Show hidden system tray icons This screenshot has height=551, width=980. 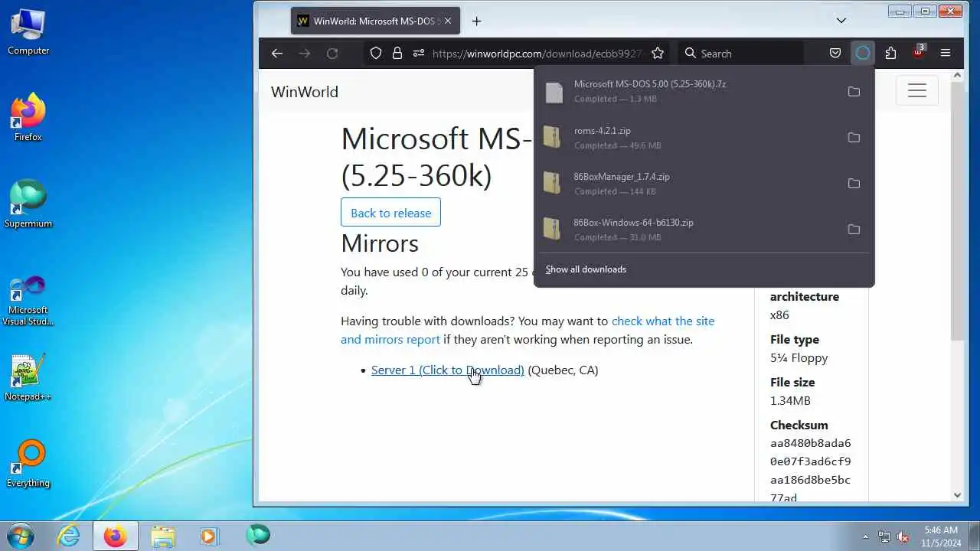click(865, 536)
